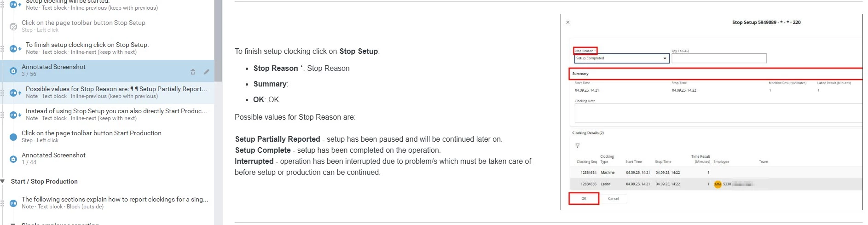Close the Stop Setup dialog with X
Image resolution: width=868 pixels, height=225 pixels.
(x=568, y=22)
